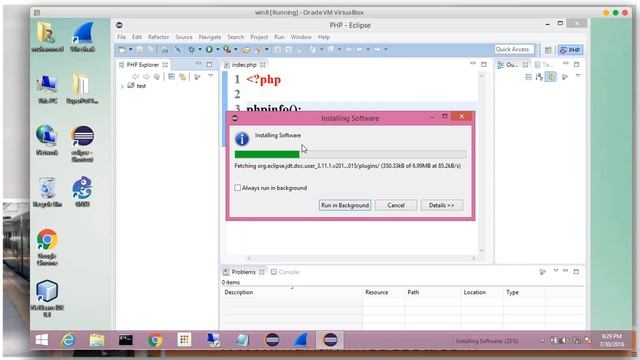This screenshot has height=360, width=640.
Task: Click Link with Editor in PHP Explorer
Action: click(x=182, y=77)
